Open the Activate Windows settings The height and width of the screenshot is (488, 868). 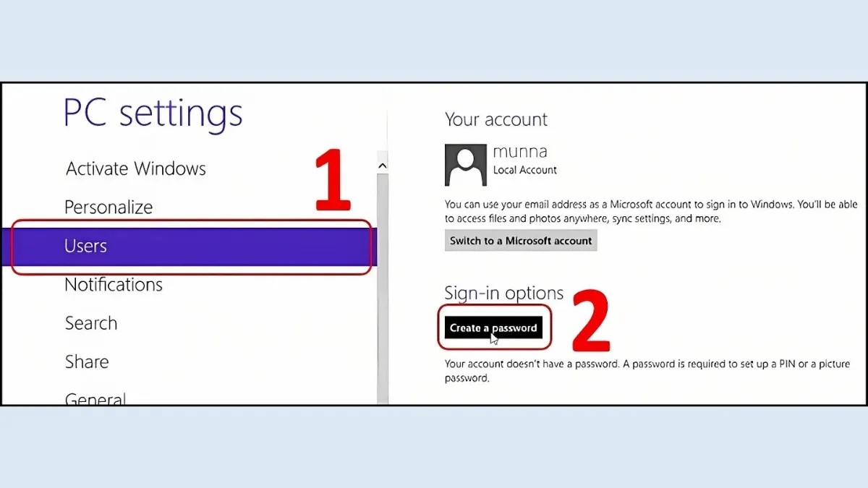click(136, 169)
